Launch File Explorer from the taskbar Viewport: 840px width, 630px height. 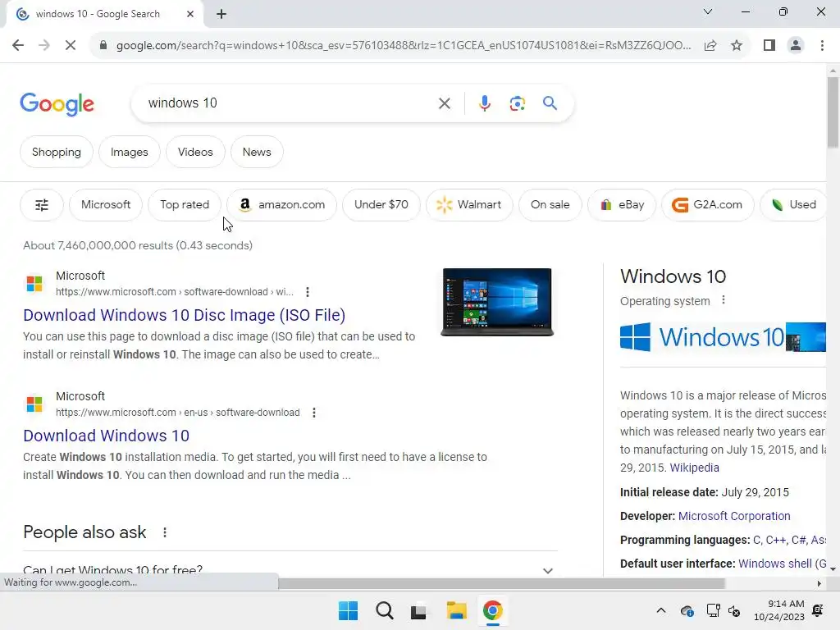point(456,610)
